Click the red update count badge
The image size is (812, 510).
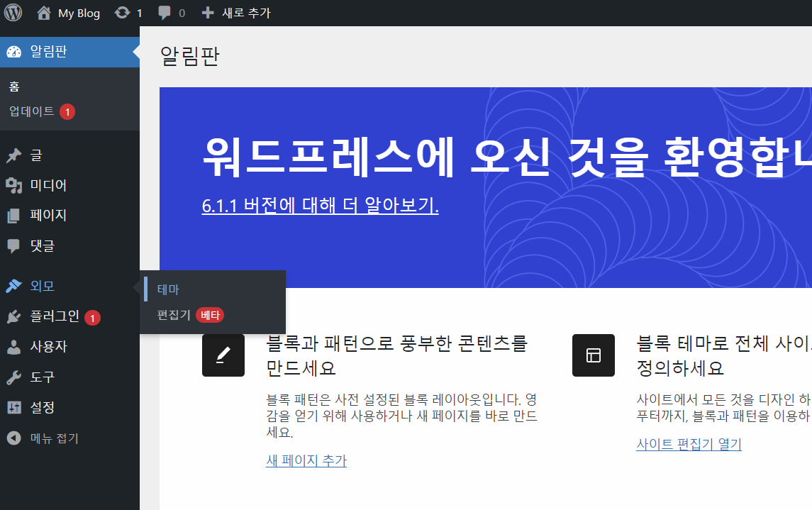pos(67,112)
